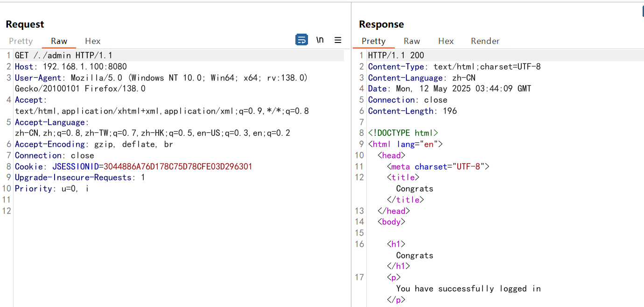Image resolution: width=644 pixels, height=307 pixels.
Task: Click the opening <p> tag
Action: [394, 278]
